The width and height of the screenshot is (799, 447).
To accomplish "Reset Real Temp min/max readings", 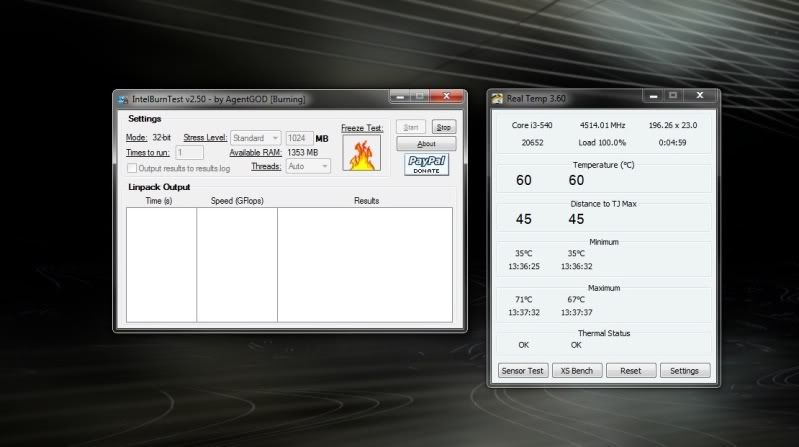I will click(x=630, y=370).
